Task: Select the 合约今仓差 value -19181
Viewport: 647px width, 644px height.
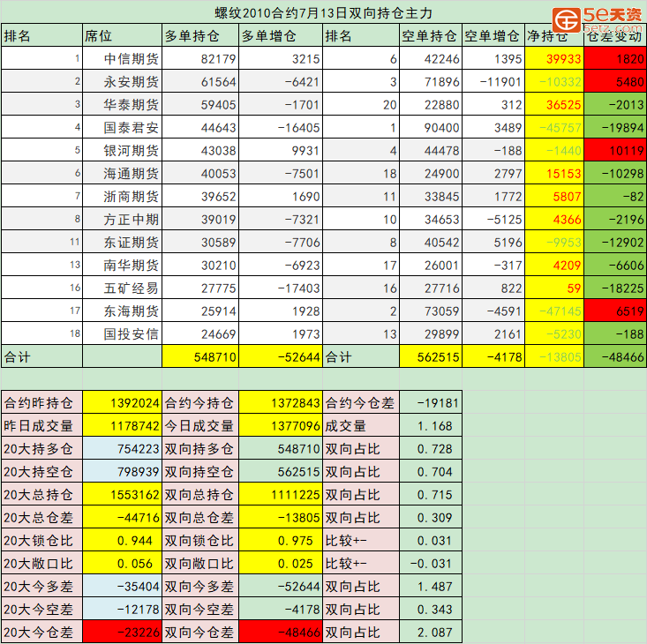Action: pos(431,402)
